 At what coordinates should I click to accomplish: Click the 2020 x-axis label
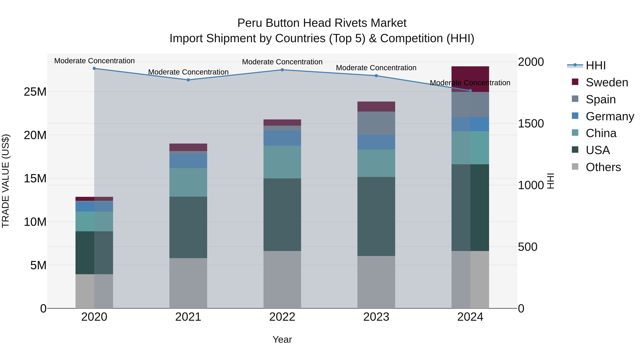click(x=94, y=317)
